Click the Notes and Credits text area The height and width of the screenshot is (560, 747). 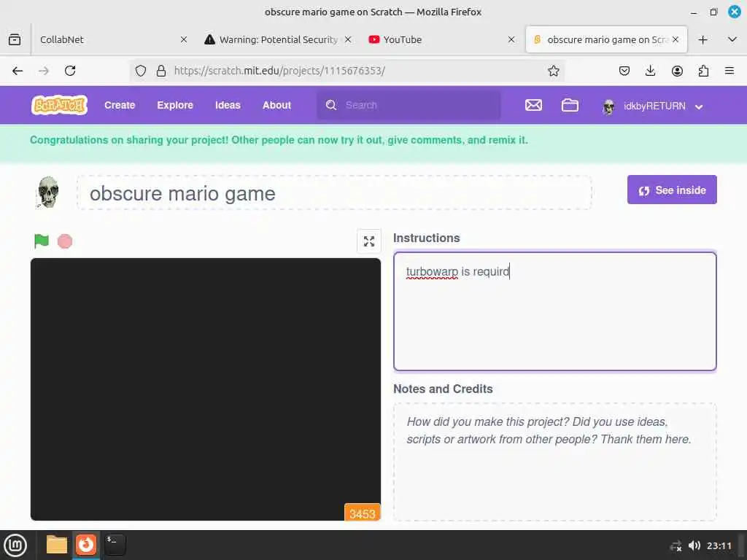tap(554, 462)
